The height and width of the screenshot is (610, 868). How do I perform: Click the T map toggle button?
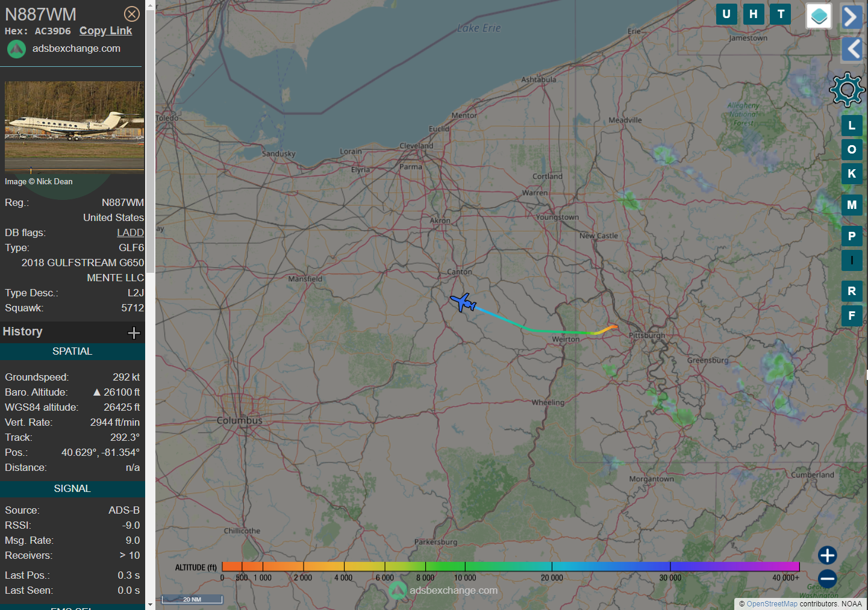point(781,14)
